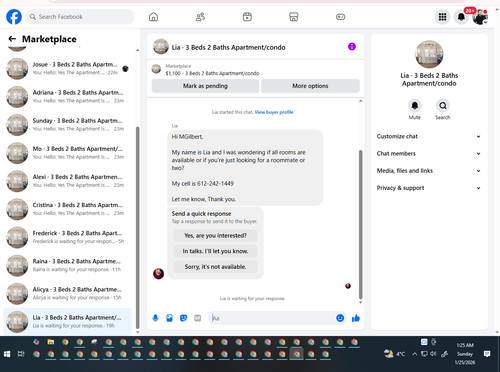Open Alicya conversation
Viewport: 500px width, 372px height.
(68, 294)
